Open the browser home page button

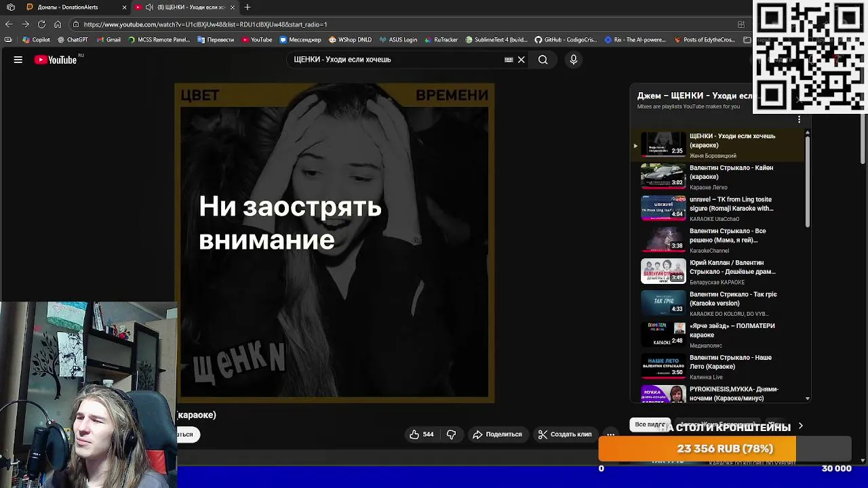[58, 24]
